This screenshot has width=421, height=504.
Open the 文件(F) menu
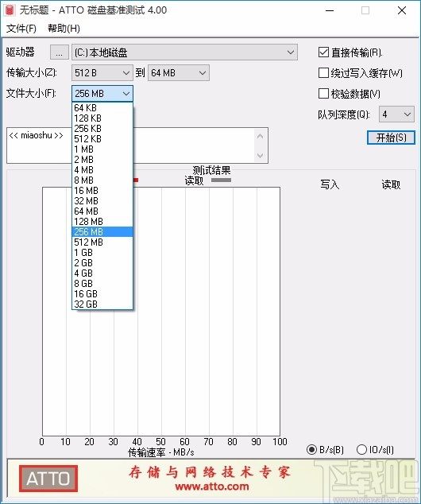click(21, 29)
